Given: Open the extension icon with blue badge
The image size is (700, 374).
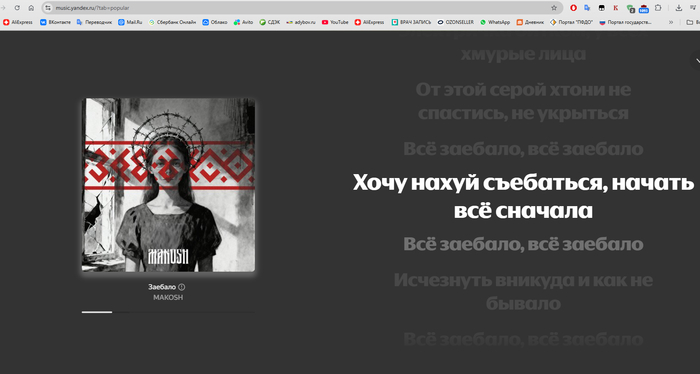Looking at the screenshot, I should coord(644,8).
